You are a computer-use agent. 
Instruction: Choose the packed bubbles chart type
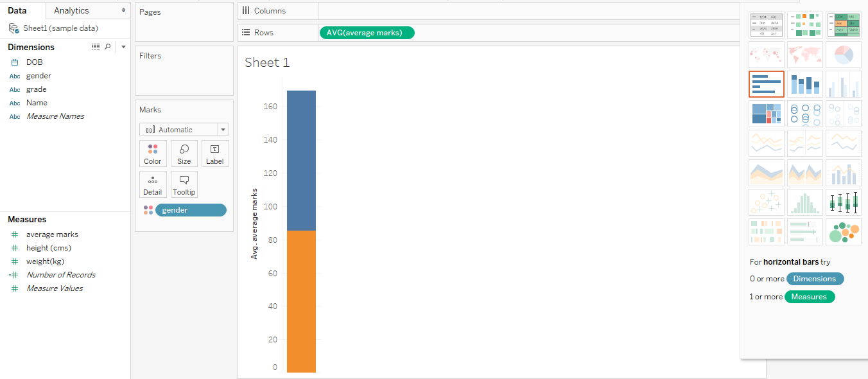click(843, 232)
